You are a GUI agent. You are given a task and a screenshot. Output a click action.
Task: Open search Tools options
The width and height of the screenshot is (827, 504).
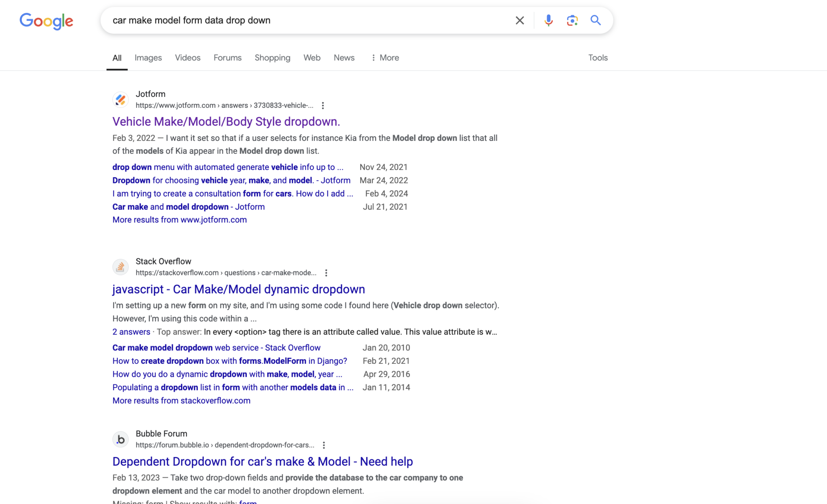click(x=598, y=58)
